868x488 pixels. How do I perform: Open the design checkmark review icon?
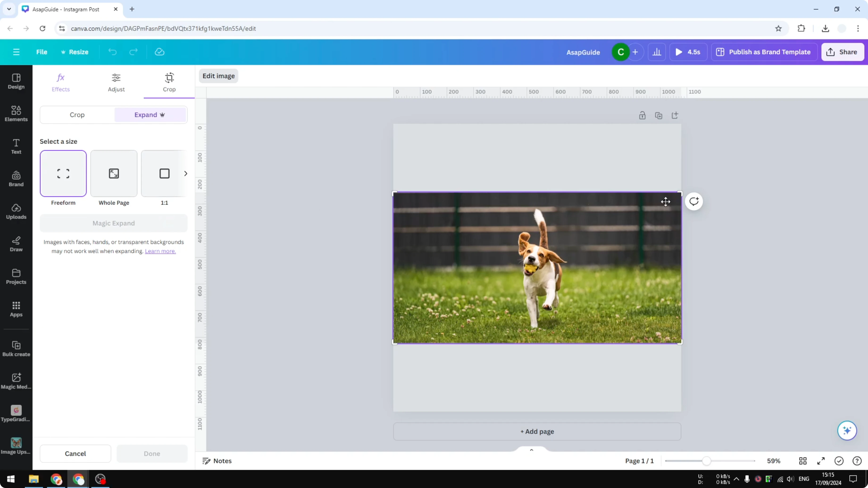coord(839,461)
